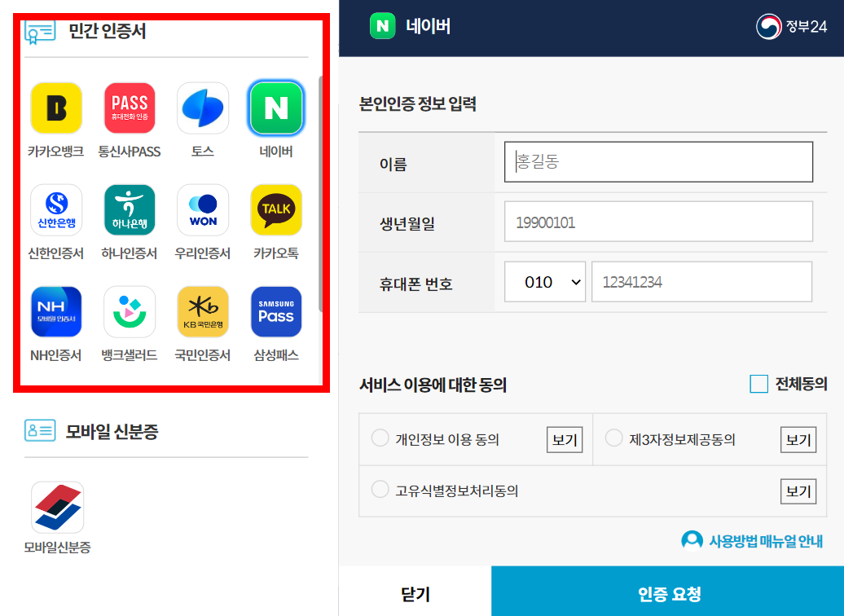The image size is (844, 616).
Task: Enable the 개인정보 이용 동의 radio button
Action: click(x=380, y=438)
